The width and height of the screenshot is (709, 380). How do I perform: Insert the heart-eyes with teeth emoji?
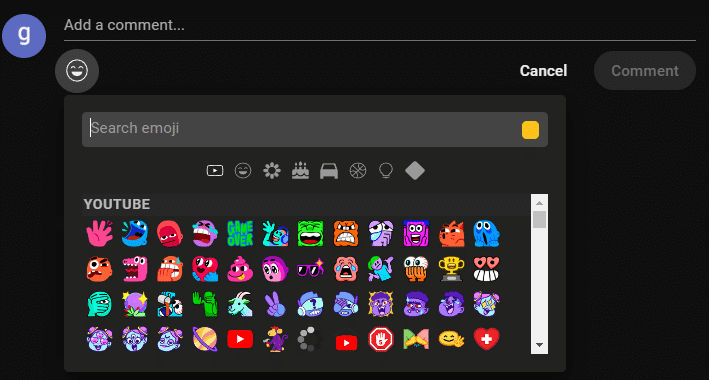click(487, 269)
